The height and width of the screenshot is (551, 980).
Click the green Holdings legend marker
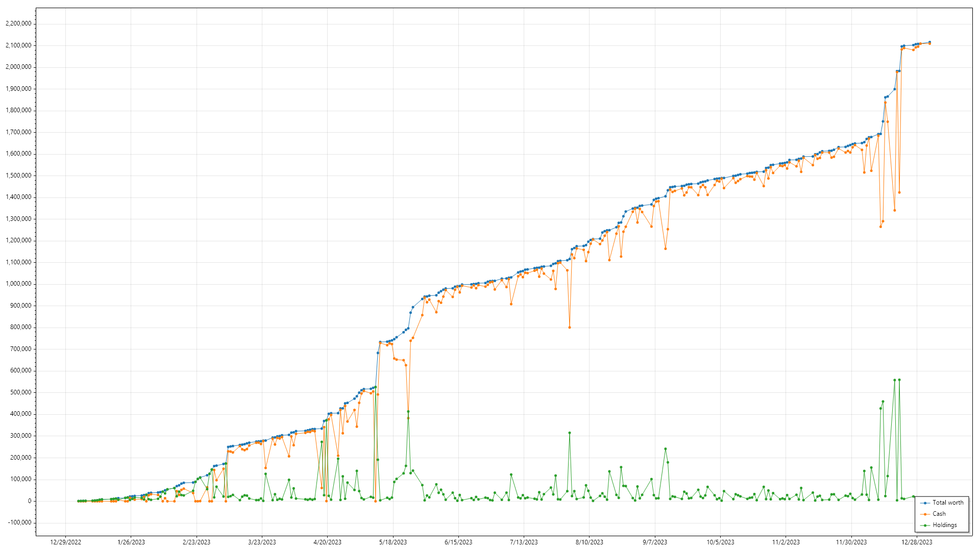click(x=925, y=525)
